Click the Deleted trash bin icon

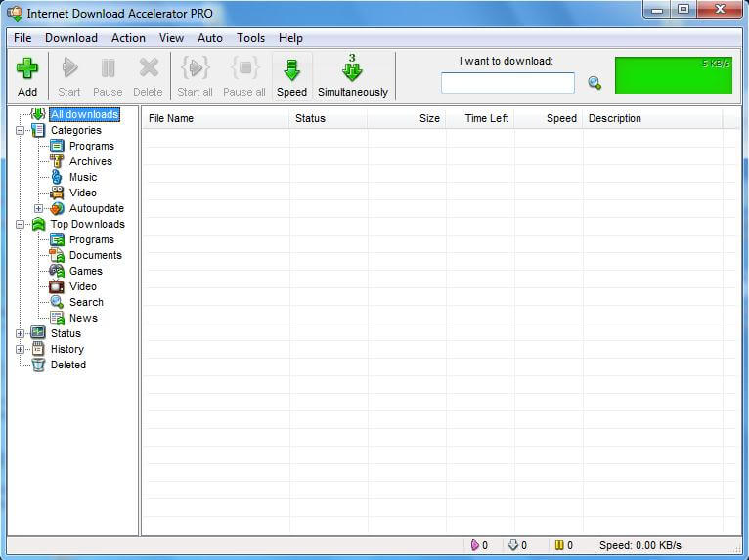point(38,365)
